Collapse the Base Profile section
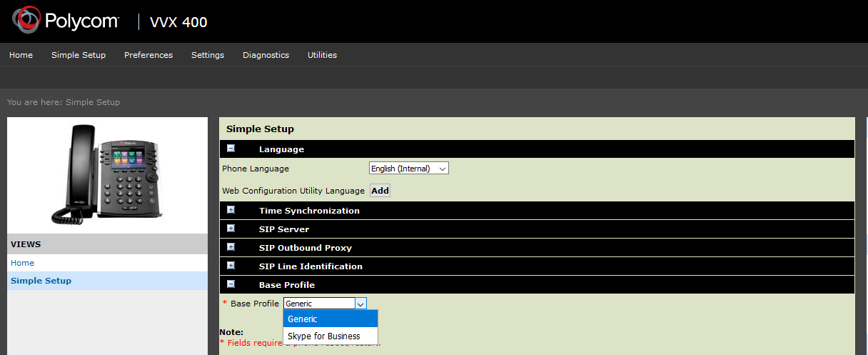868x355 pixels. (x=231, y=284)
